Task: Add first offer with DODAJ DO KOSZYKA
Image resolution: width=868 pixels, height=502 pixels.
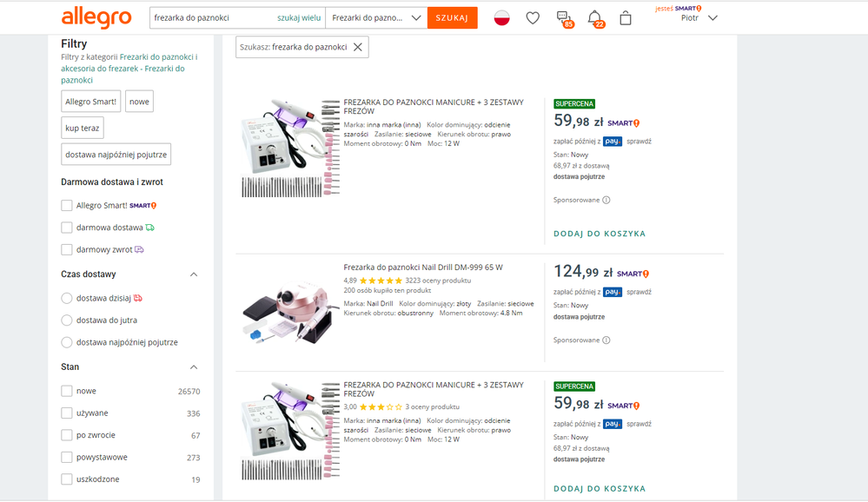Action: (x=600, y=234)
